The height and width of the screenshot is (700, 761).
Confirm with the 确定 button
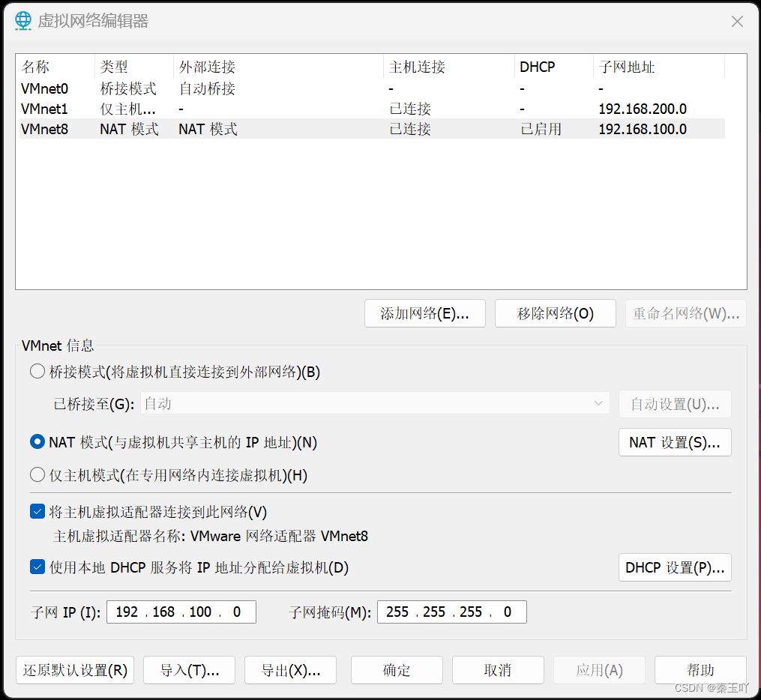[x=397, y=671]
